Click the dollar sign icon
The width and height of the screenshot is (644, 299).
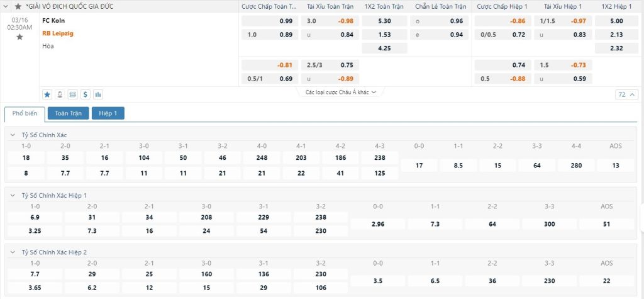click(85, 94)
